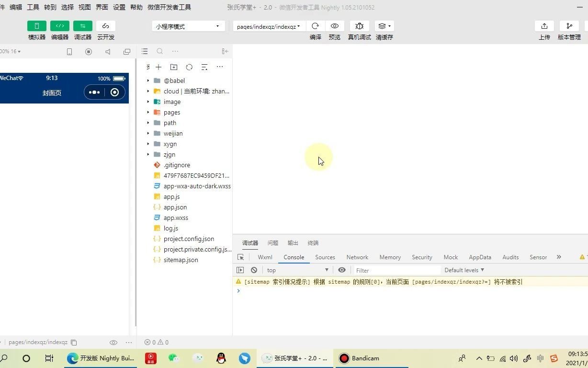588x368 pixels.
Task: Open 云开发 cloud development
Action: click(106, 26)
